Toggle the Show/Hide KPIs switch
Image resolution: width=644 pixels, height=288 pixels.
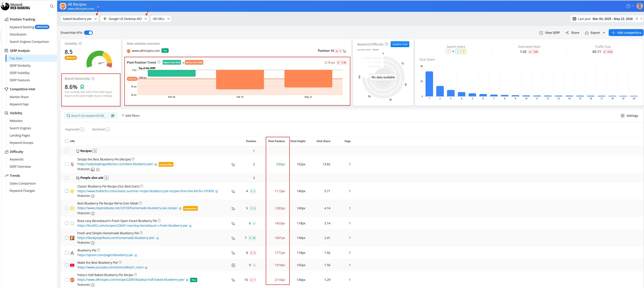coord(88,33)
